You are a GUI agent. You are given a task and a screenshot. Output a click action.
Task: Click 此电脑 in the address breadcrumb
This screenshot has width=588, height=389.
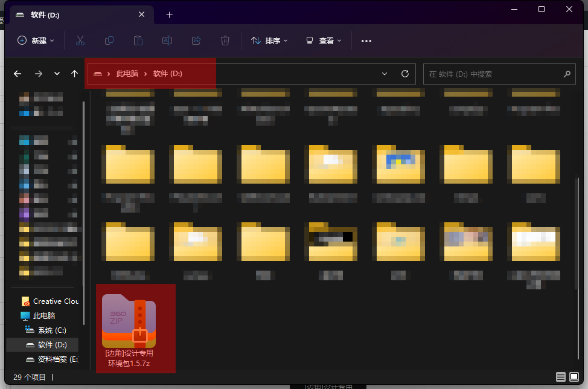(x=127, y=74)
